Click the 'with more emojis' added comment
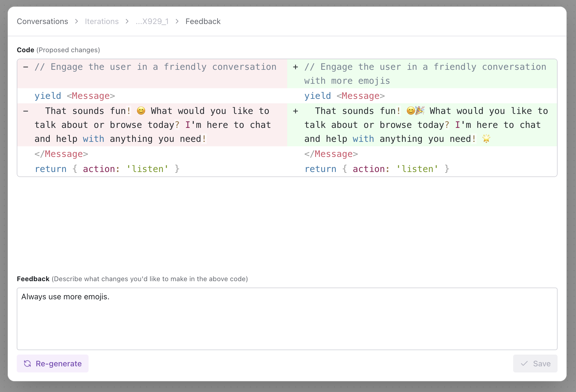 (347, 81)
